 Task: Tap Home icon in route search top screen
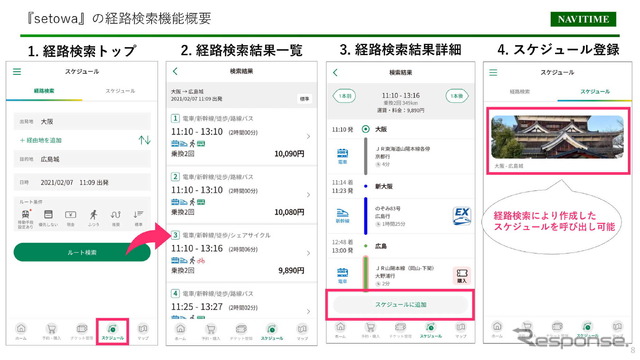[21, 329]
